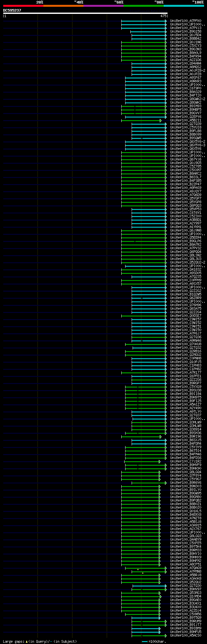
Task: Select hit label UniRef100_B9GLP6
Action: [186, 241]
